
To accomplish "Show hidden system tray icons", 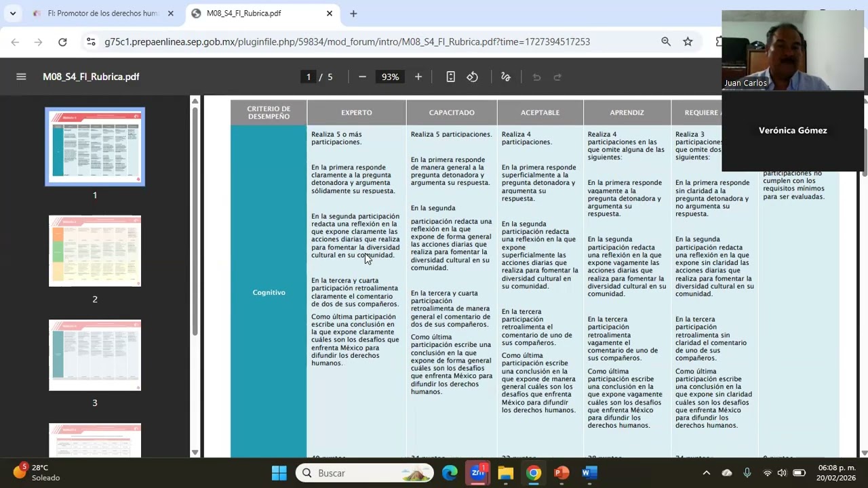I will (x=706, y=473).
